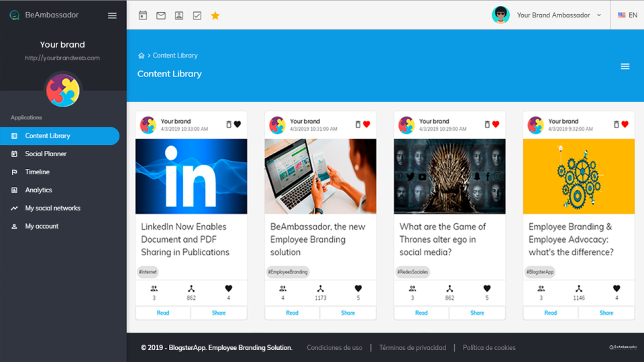This screenshot has height=362, width=644.
Task: Click the network reach icon showing 1146
Action: click(579, 288)
